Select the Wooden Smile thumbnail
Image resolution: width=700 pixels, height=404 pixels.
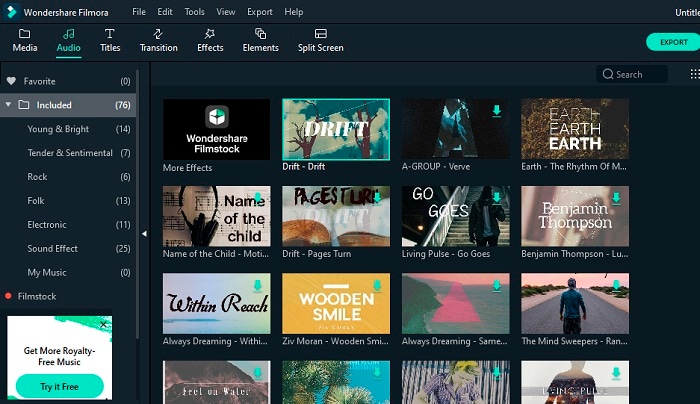(336, 304)
